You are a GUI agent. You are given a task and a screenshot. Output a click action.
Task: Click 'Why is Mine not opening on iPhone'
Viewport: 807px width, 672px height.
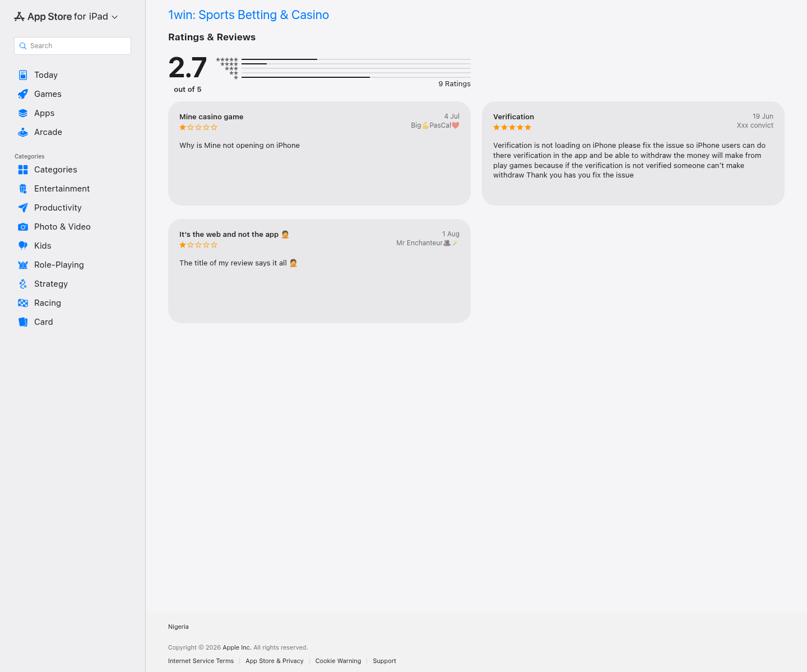(x=239, y=146)
